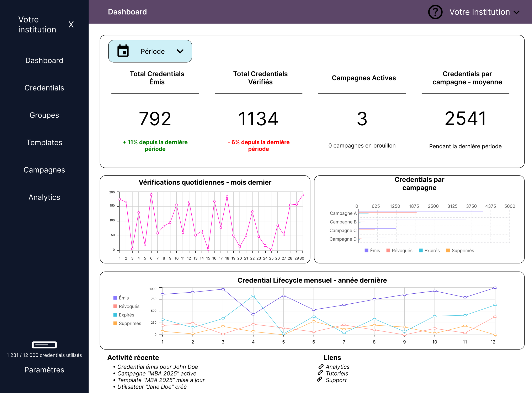Go to Templates in sidebar

(x=44, y=142)
